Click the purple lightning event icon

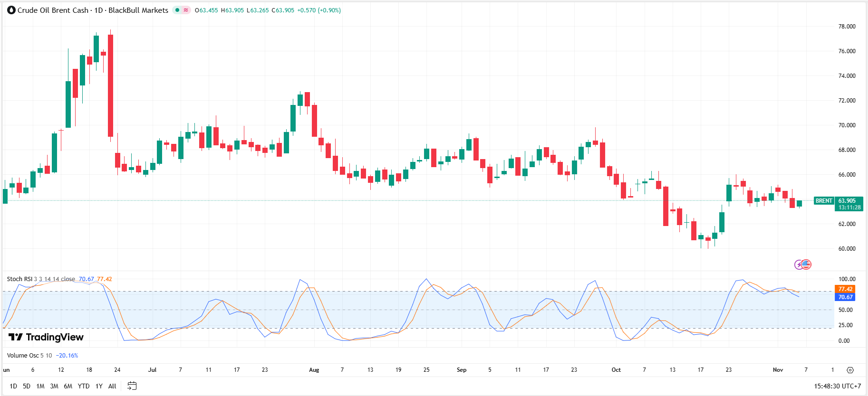799,264
